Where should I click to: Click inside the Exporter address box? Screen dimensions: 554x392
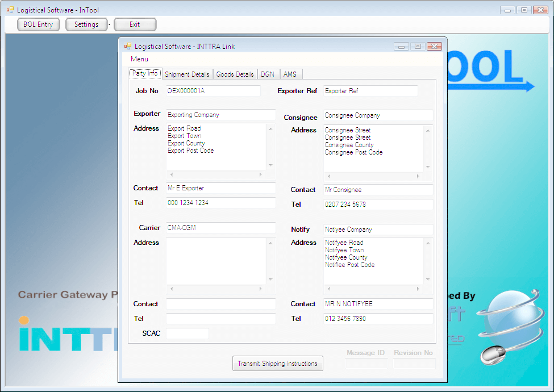[216, 147]
